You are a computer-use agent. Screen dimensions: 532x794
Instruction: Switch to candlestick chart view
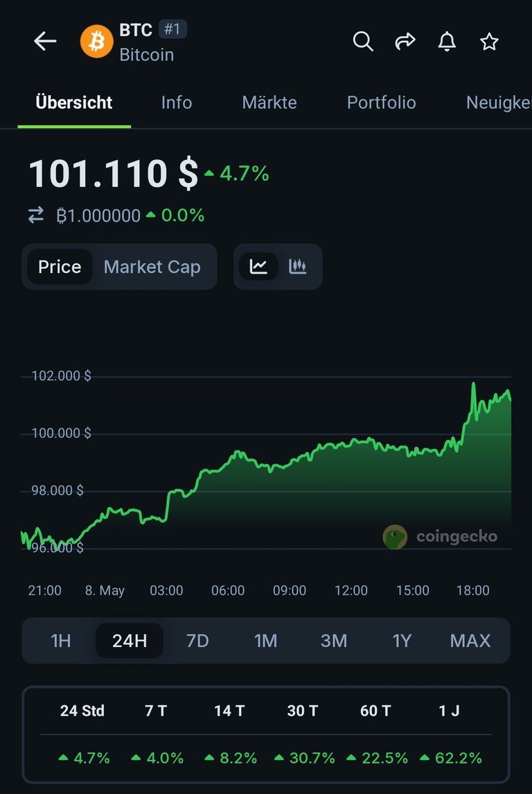pyautogui.click(x=298, y=266)
